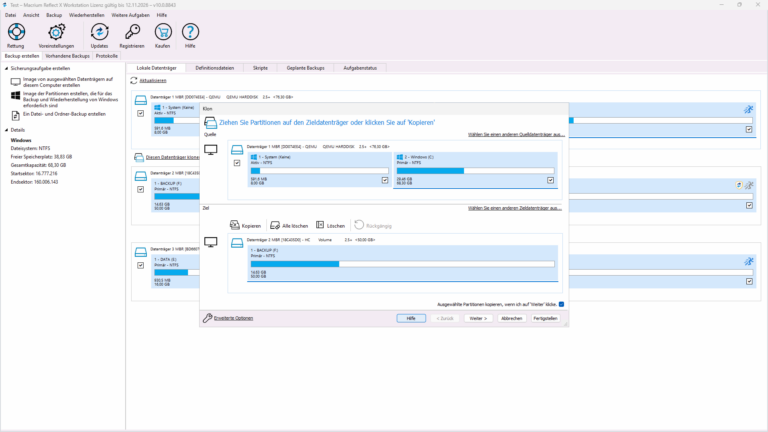This screenshot has height=432, width=768.
Task: Open the Weitere Aufgaben menu
Action: click(x=130, y=15)
